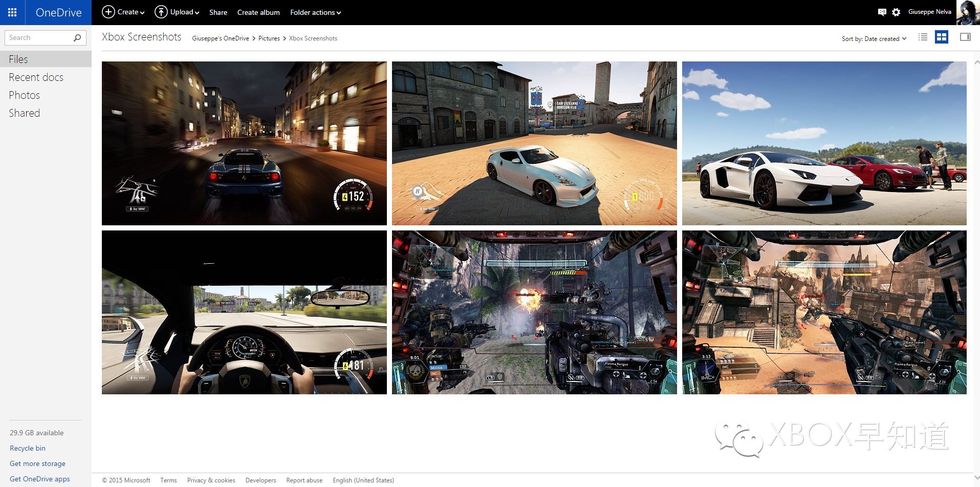
Task: Open the messaging chat icon
Action: (882, 12)
